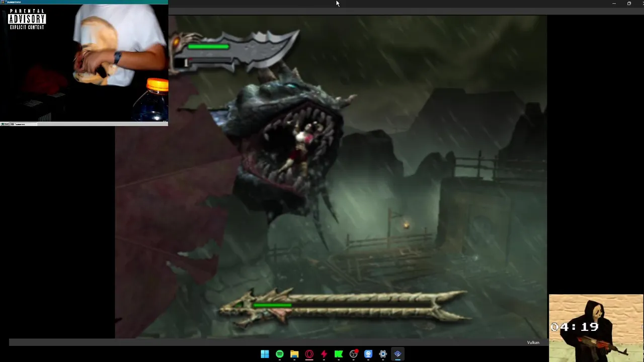The image size is (644, 362).
Task: Minimize the emulator window
Action: (614, 4)
